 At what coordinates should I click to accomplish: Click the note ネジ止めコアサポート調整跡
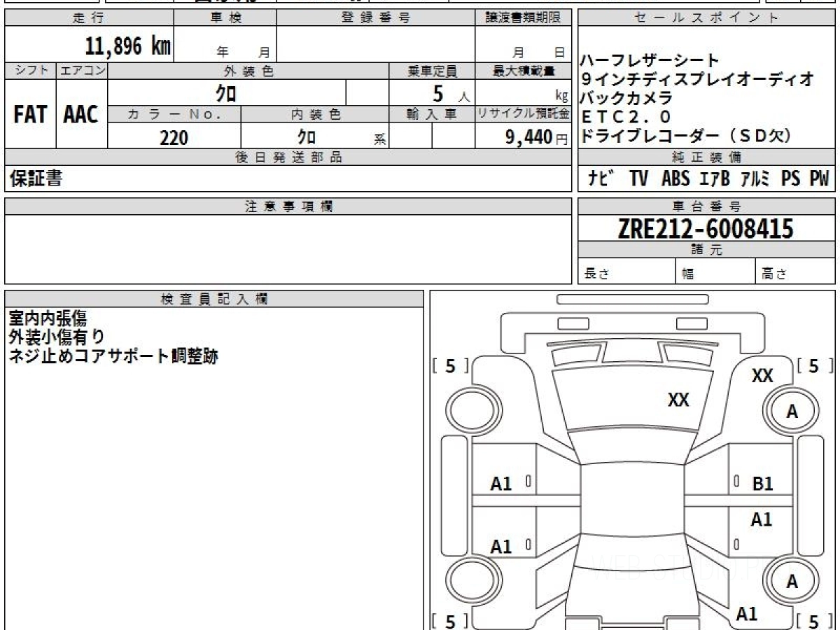point(113,356)
